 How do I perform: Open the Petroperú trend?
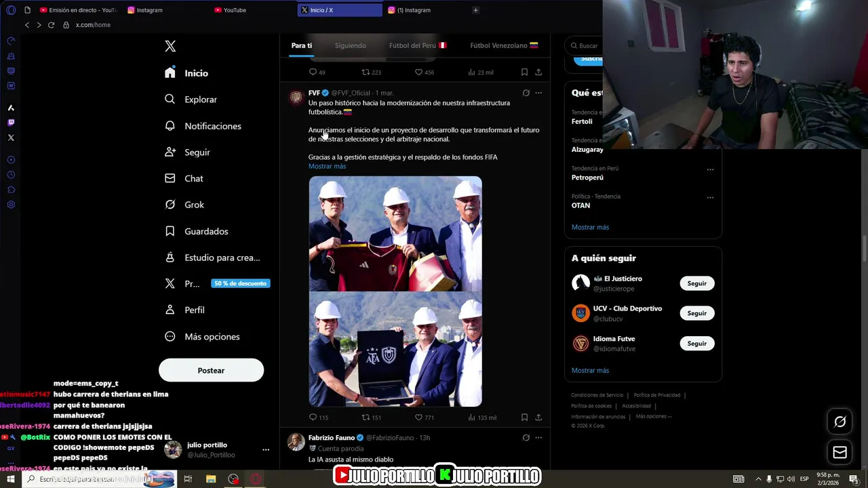click(x=587, y=178)
